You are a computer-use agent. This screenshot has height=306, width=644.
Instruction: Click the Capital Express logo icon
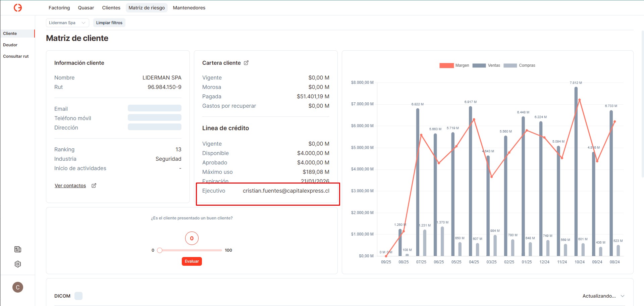[18, 8]
